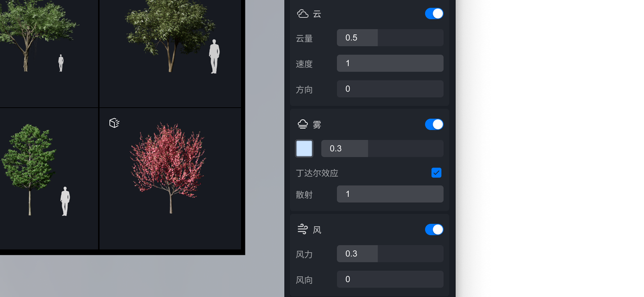Click the 风向 input field
This screenshot has width=644, height=297.
click(x=390, y=279)
